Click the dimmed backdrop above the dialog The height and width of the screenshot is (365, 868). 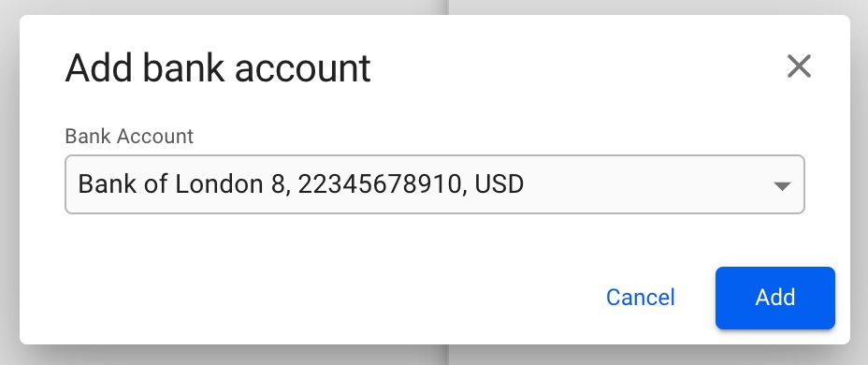tap(222, 7)
